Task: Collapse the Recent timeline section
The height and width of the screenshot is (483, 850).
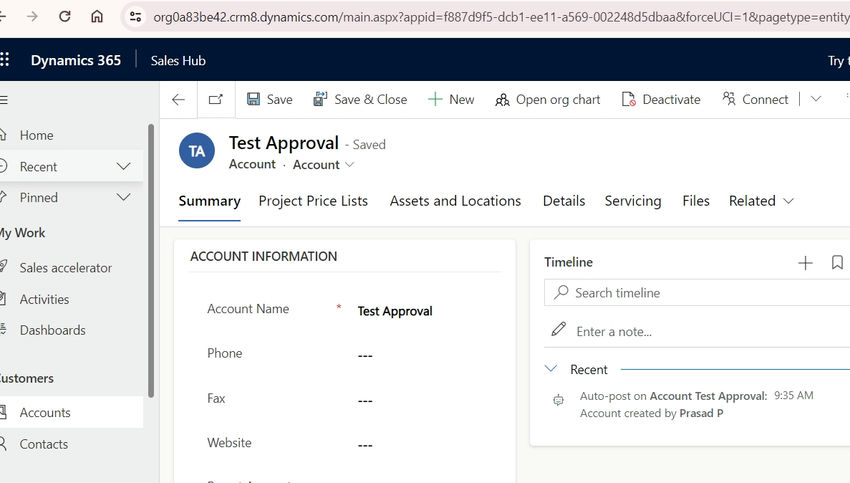Action: tap(551, 369)
